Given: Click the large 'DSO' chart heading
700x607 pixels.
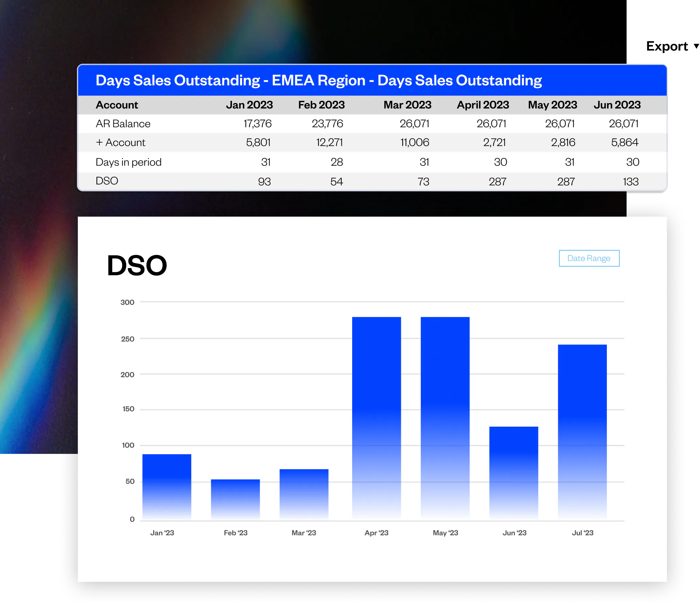Looking at the screenshot, I should 137,266.
